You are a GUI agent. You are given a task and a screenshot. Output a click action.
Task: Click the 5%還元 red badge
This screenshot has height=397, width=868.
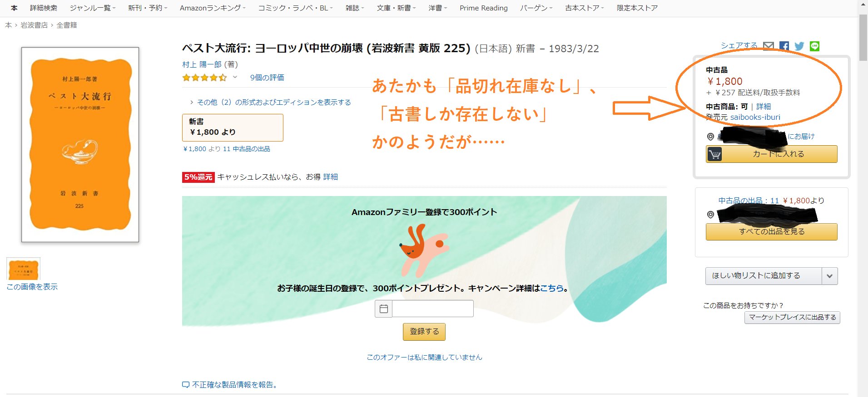[x=198, y=177]
